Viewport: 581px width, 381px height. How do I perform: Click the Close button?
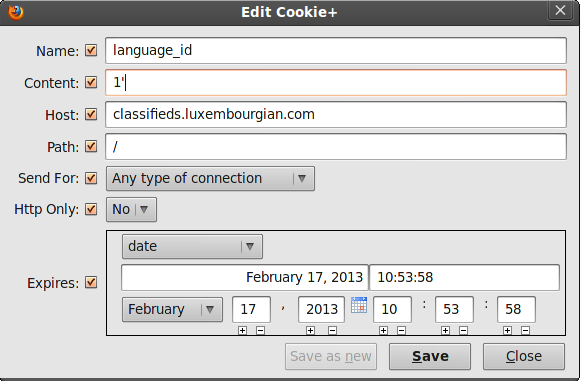[x=524, y=357]
